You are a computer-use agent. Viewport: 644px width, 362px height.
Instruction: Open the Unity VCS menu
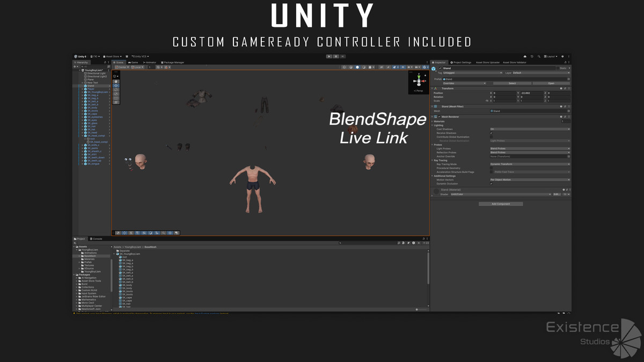pyautogui.click(x=140, y=56)
